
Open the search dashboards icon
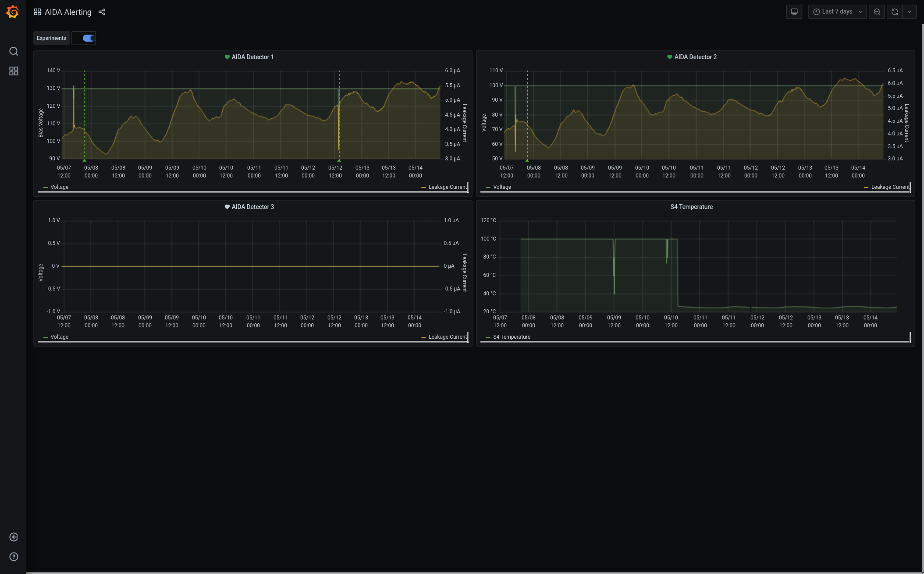tap(14, 51)
